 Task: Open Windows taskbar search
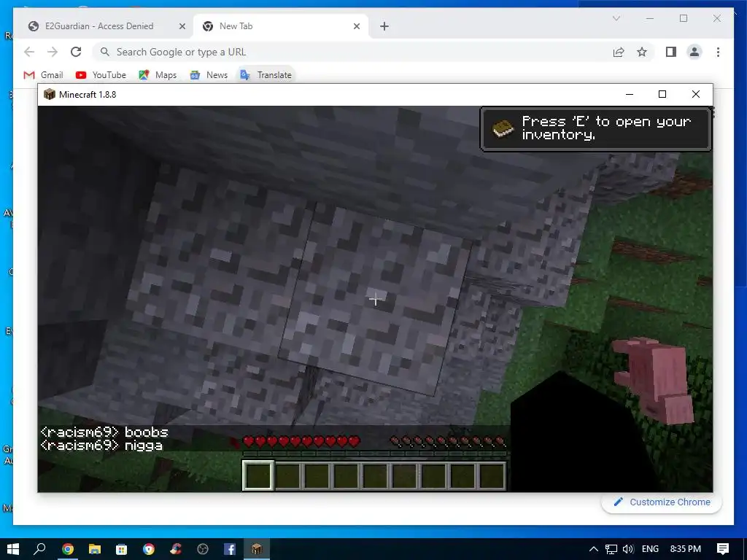[x=40, y=549]
